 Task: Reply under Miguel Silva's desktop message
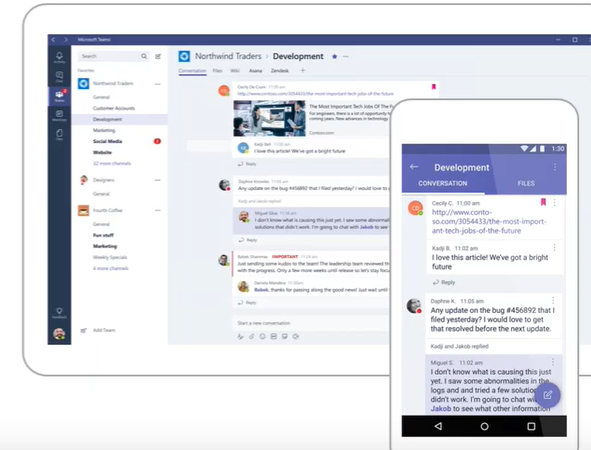coord(248,240)
